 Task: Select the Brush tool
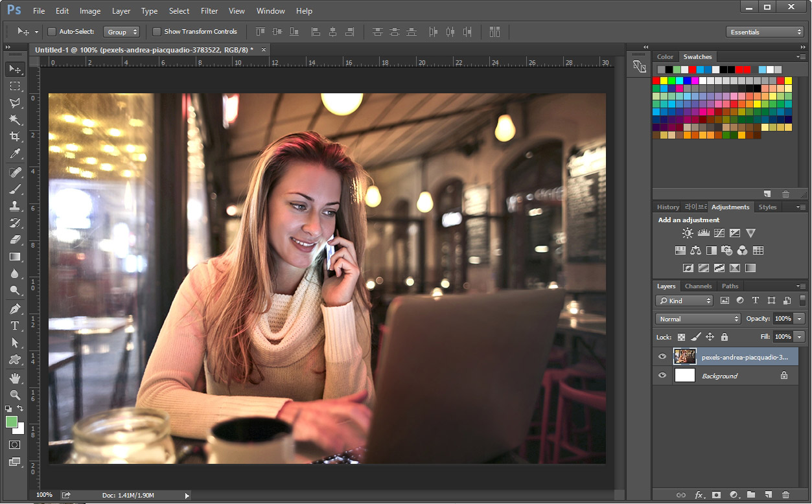click(15, 189)
